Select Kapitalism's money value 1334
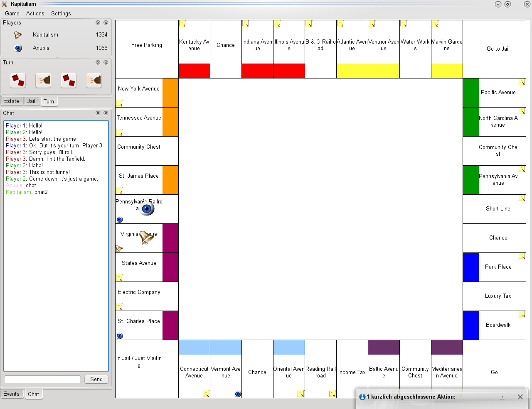 point(102,35)
